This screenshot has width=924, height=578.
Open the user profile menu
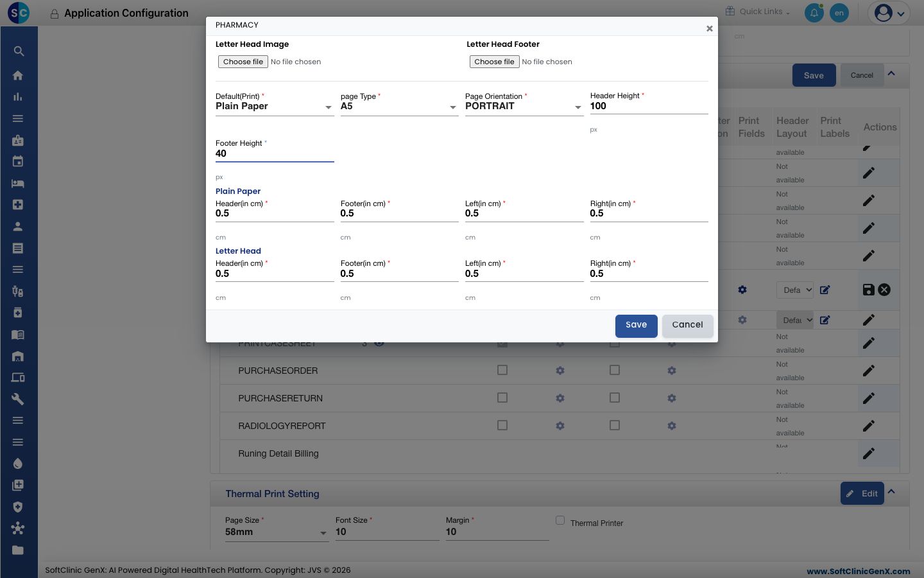pos(889,13)
